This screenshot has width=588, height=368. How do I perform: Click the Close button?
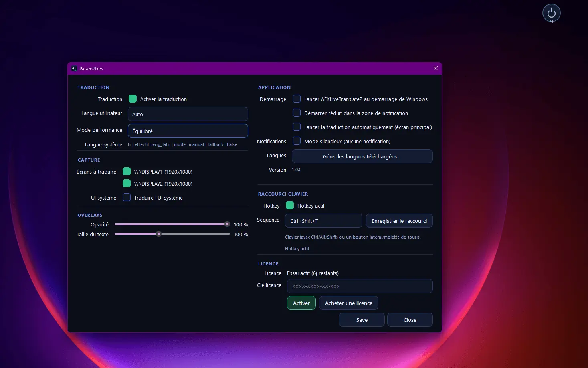410,320
